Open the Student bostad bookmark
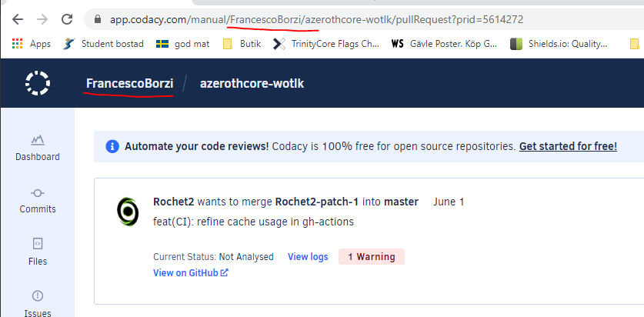This screenshot has width=644, height=317. (x=104, y=44)
